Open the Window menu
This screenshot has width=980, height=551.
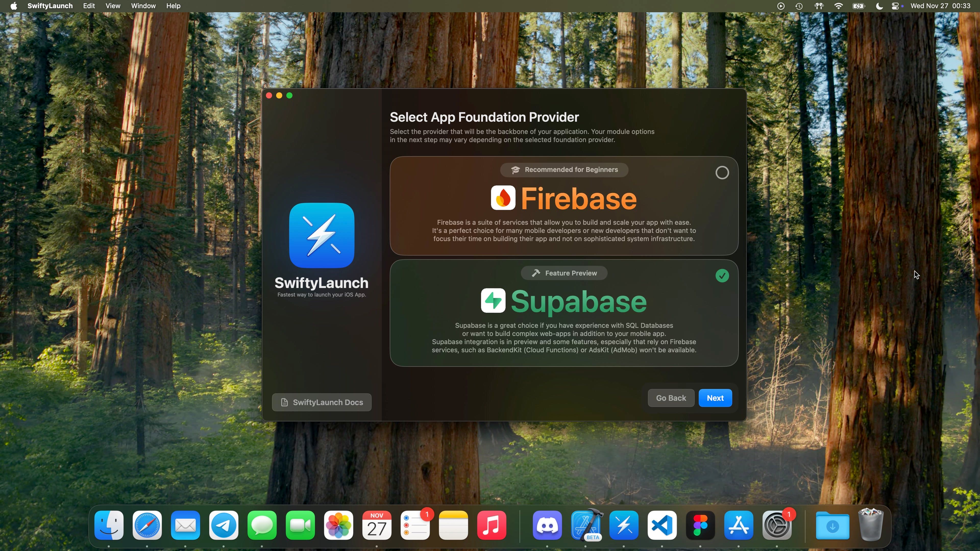pyautogui.click(x=143, y=6)
